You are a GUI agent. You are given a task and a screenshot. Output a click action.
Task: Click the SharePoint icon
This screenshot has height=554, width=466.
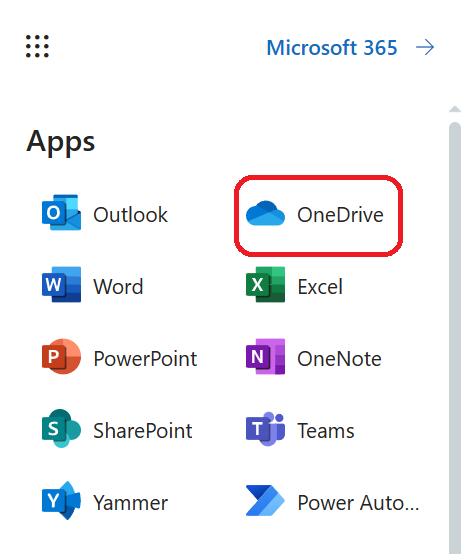(61, 429)
